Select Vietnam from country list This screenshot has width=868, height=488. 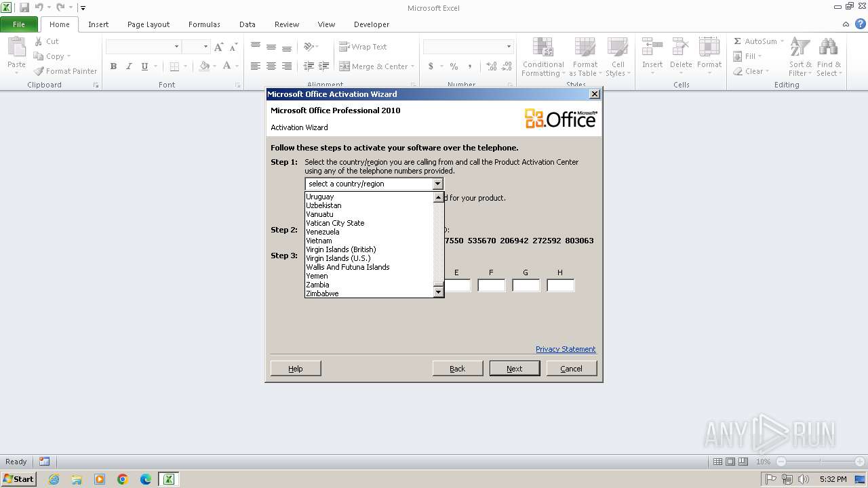click(319, 241)
